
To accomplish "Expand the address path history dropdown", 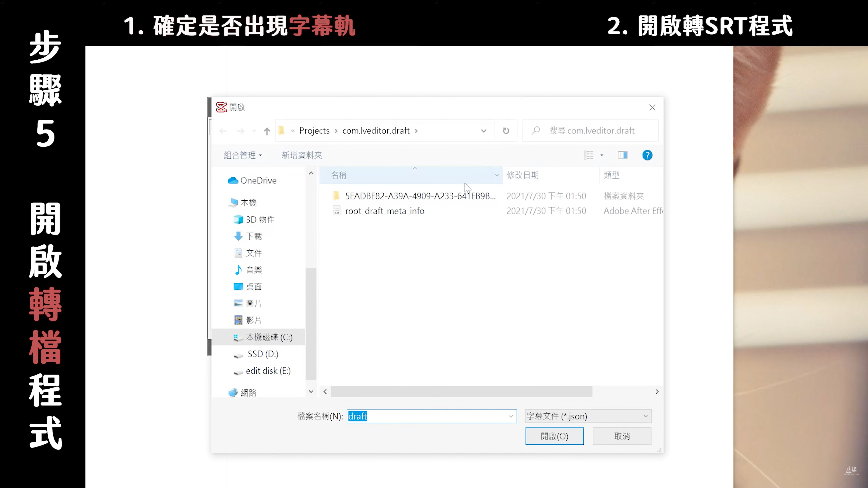I will (484, 131).
